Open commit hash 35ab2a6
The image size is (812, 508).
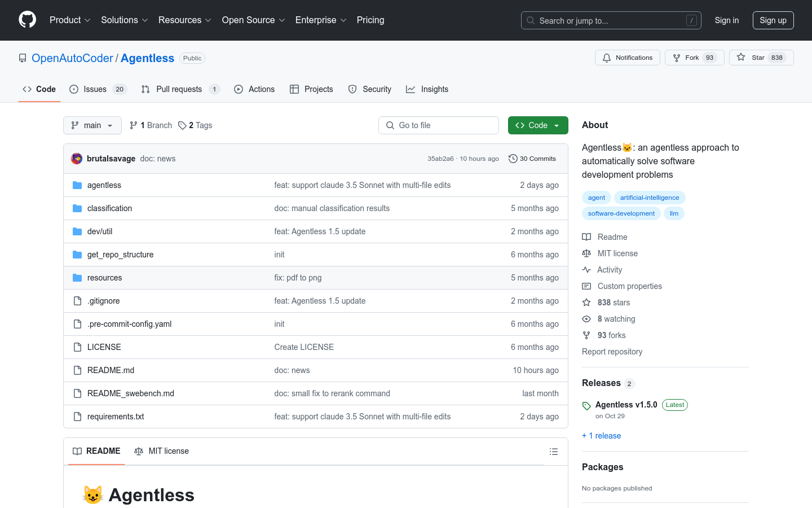[x=440, y=159]
